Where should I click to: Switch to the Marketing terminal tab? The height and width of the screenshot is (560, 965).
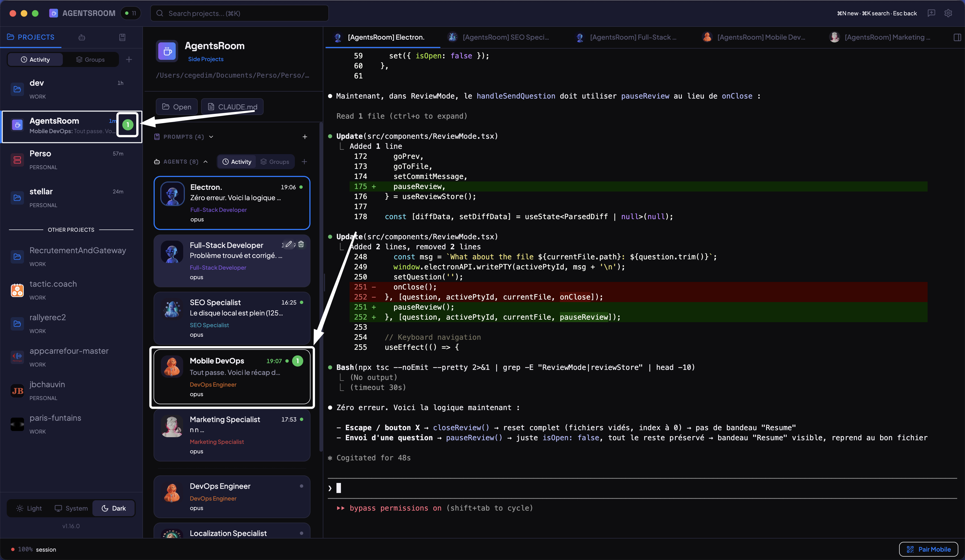887,37
